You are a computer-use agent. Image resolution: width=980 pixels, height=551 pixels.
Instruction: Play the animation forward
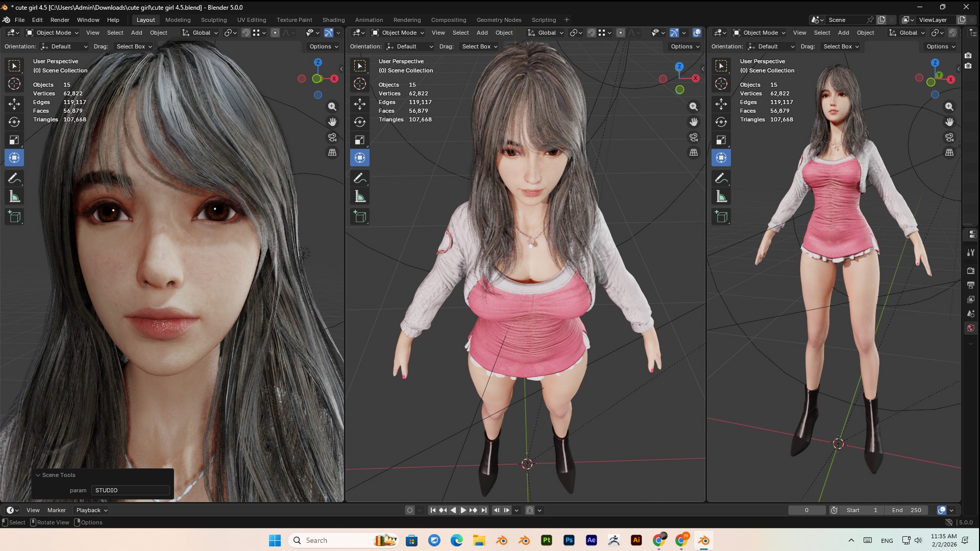click(463, 510)
